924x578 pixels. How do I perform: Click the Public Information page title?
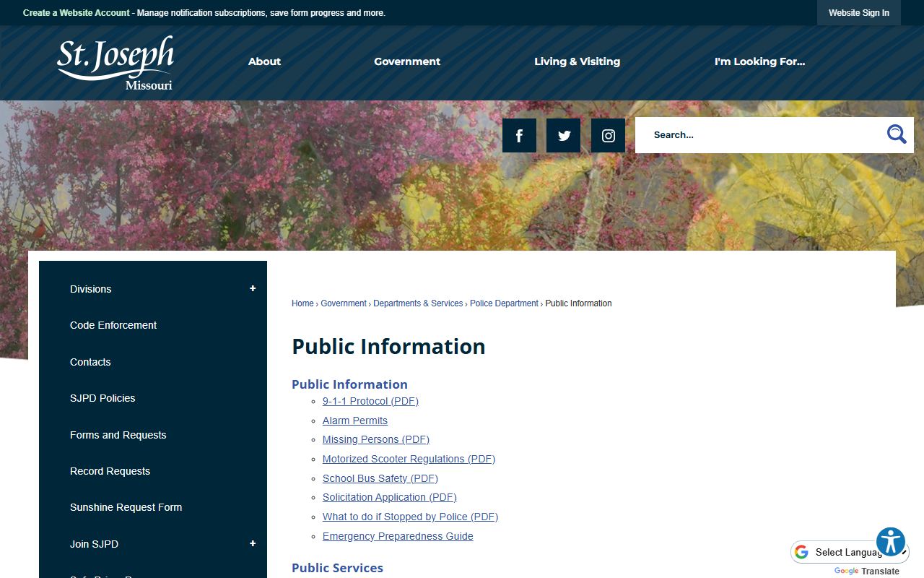388,347
